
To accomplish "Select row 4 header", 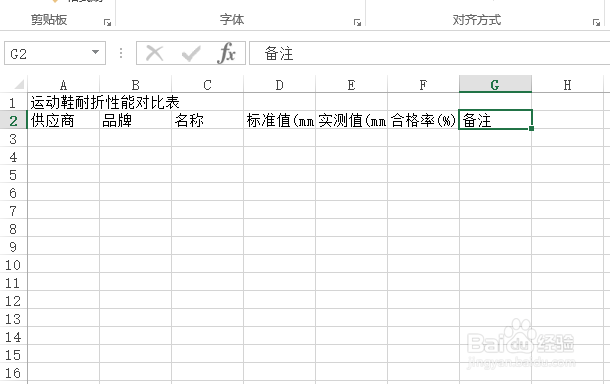I will coord(13,157).
